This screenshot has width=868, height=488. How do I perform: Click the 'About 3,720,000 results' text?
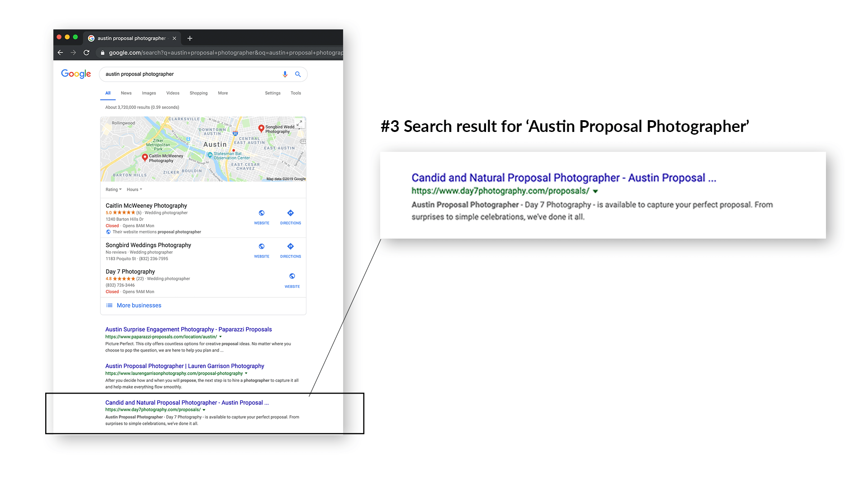(142, 108)
